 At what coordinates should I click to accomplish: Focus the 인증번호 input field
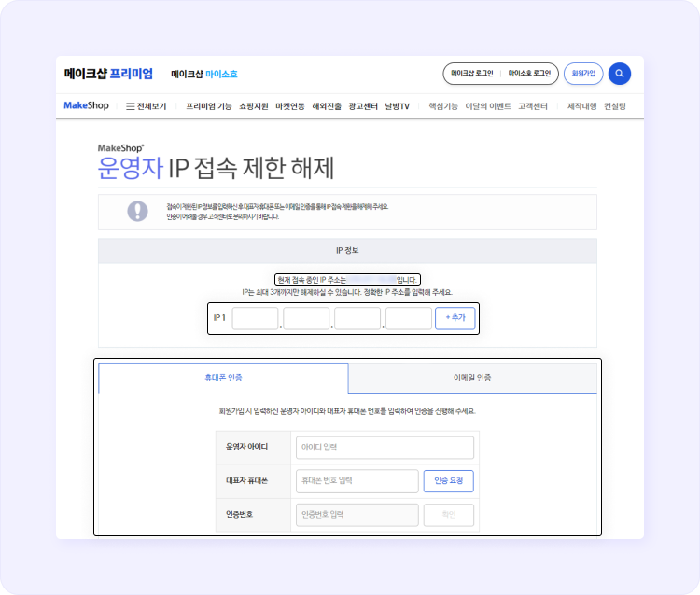point(357,515)
